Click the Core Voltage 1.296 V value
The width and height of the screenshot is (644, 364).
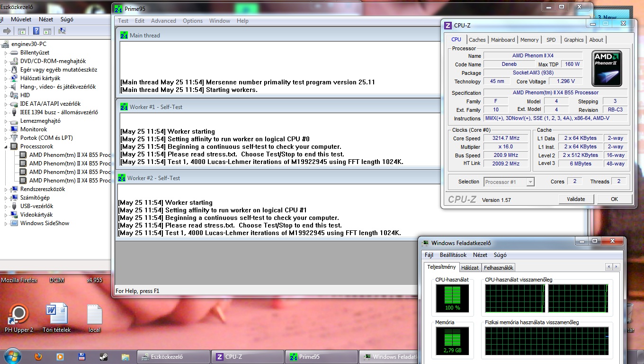[x=565, y=82]
